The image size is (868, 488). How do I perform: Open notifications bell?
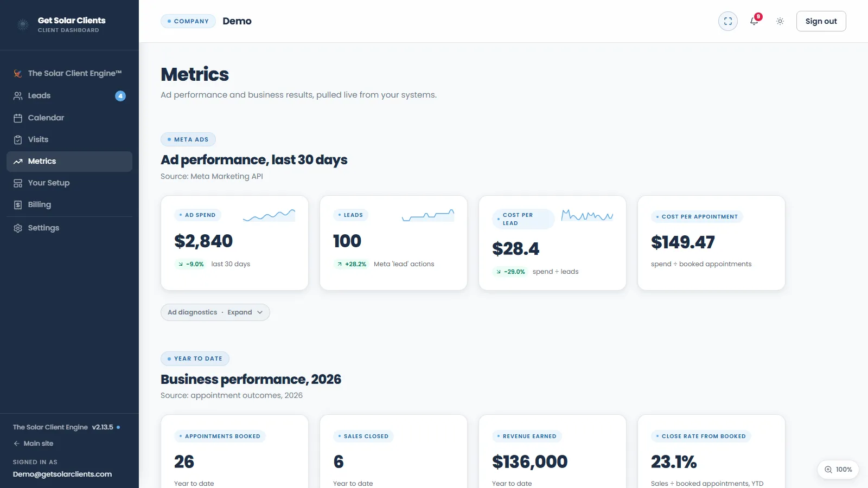tap(754, 21)
